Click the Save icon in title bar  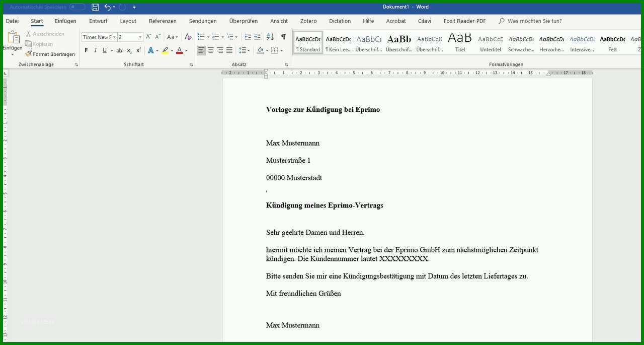[95, 7]
